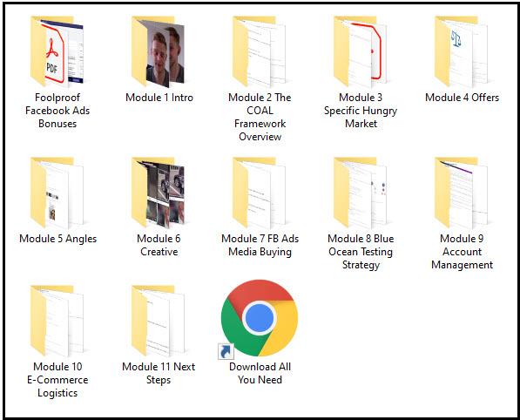
Task: Open the Foolproof Facebook Ads Bonuses folder
Action: click(57, 51)
